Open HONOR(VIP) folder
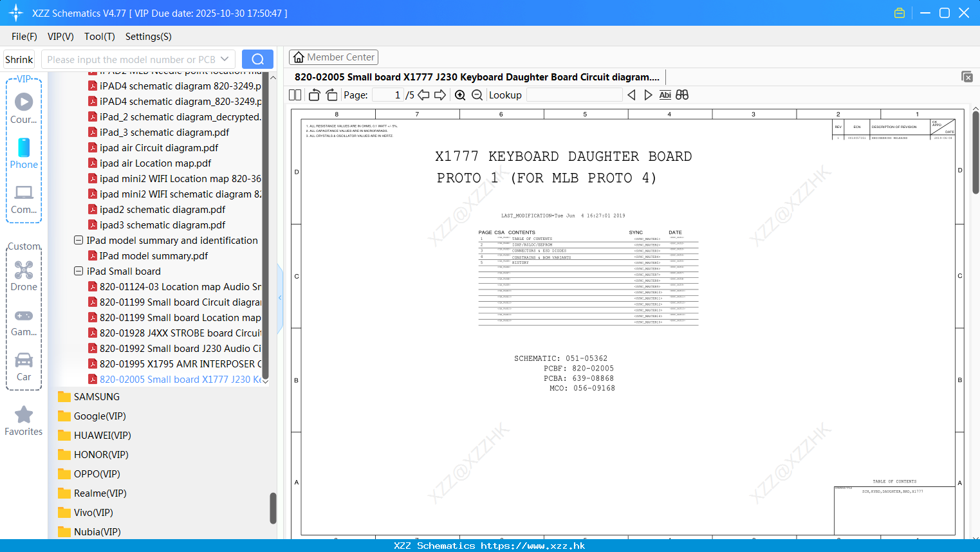This screenshot has height=552, width=980. 93,455
